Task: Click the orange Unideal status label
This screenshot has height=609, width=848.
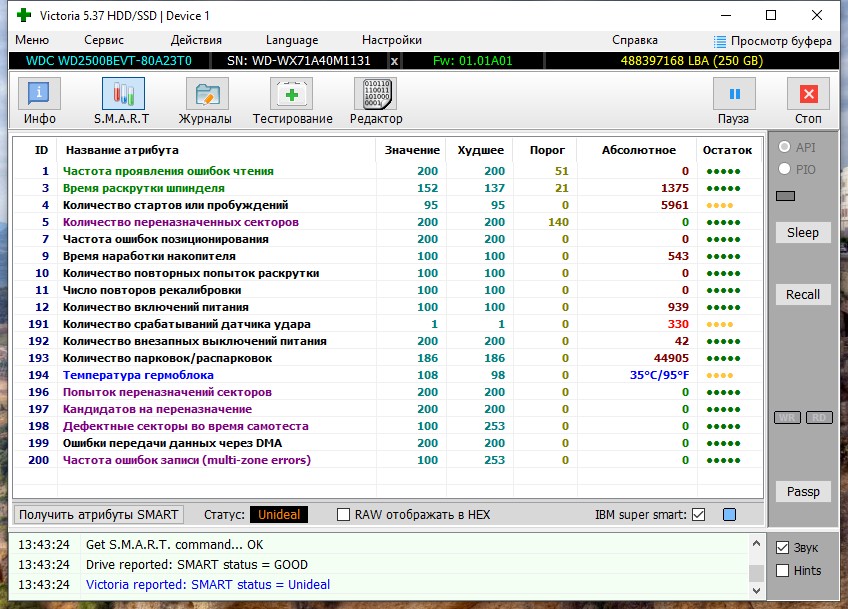Action: point(279,514)
